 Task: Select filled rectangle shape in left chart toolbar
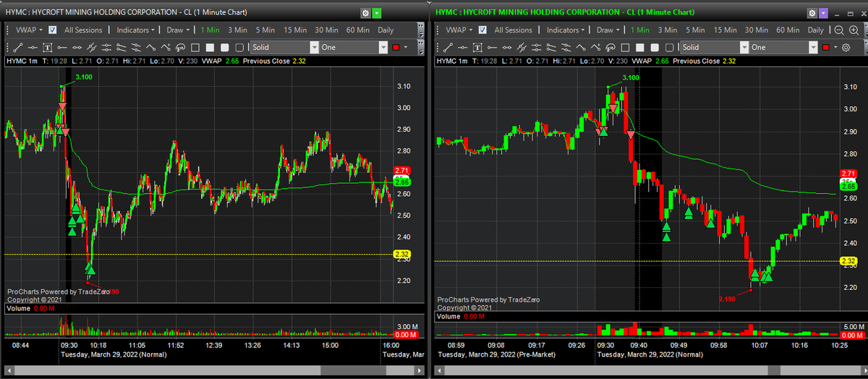click(x=210, y=47)
